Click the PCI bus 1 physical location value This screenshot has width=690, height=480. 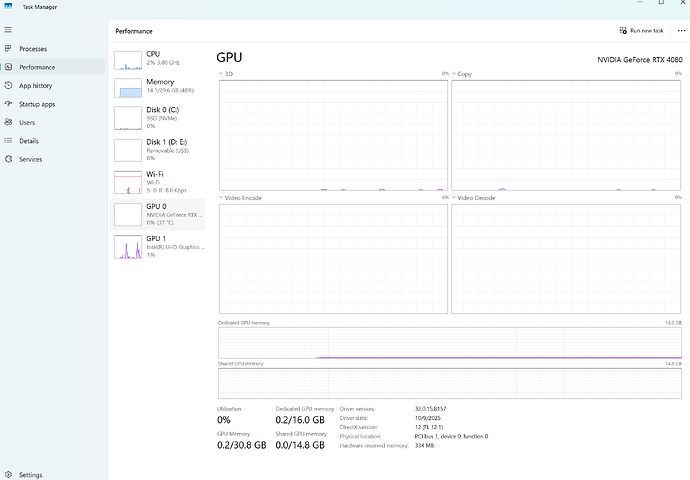click(x=451, y=436)
